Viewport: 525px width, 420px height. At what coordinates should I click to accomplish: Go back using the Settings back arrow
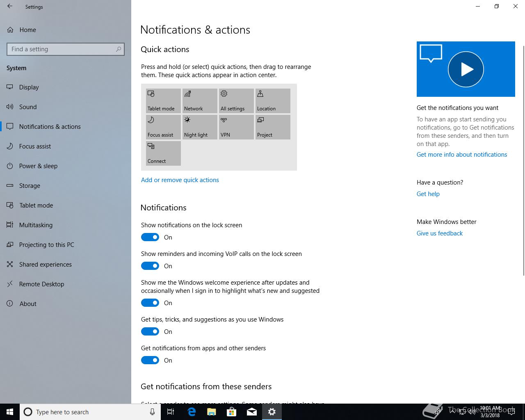click(10, 7)
